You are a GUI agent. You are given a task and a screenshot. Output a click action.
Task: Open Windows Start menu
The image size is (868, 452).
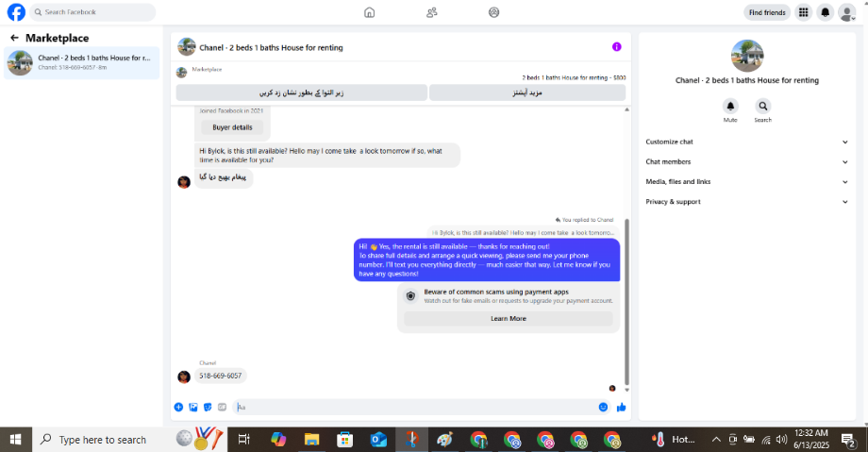[x=15, y=439]
